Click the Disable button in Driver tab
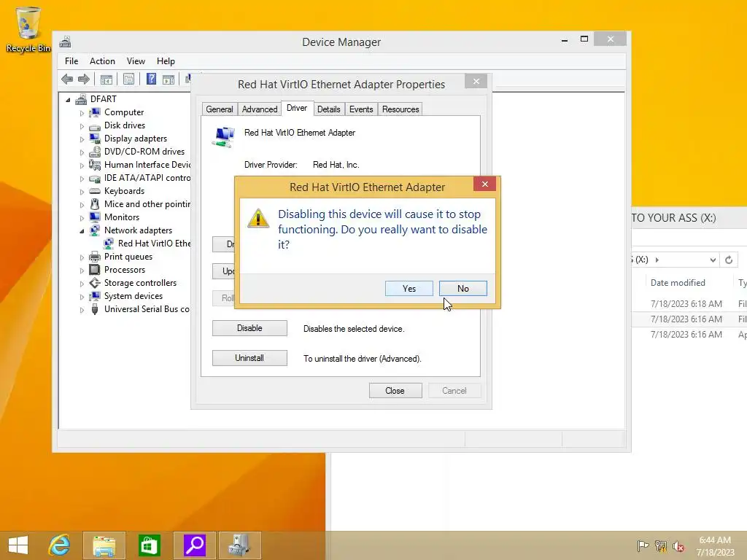This screenshot has height=560, width=747. tap(249, 328)
